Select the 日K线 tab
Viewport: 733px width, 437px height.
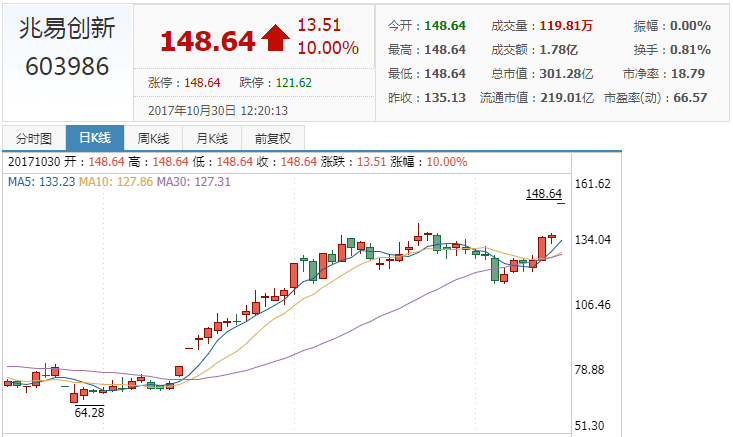coord(94,139)
